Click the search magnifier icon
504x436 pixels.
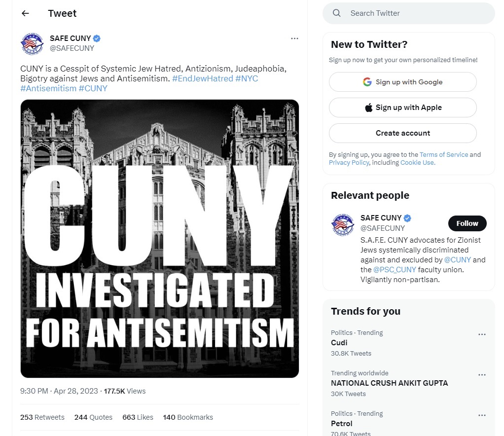click(x=337, y=13)
